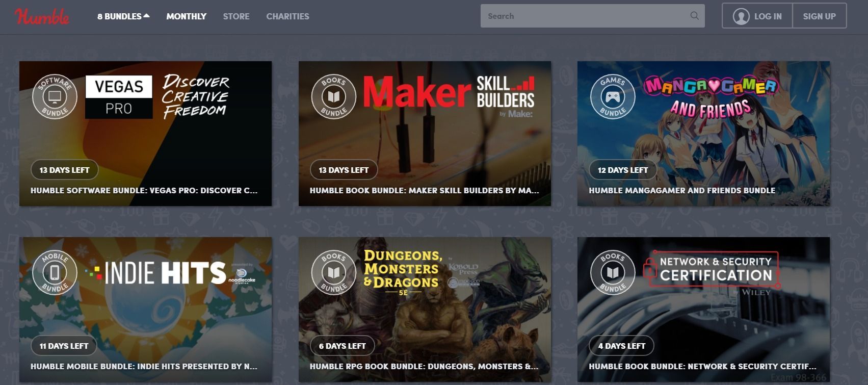Viewport: 868px width, 385px height.
Task: Click the 6 Days Left label
Action: pyautogui.click(x=342, y=346)
